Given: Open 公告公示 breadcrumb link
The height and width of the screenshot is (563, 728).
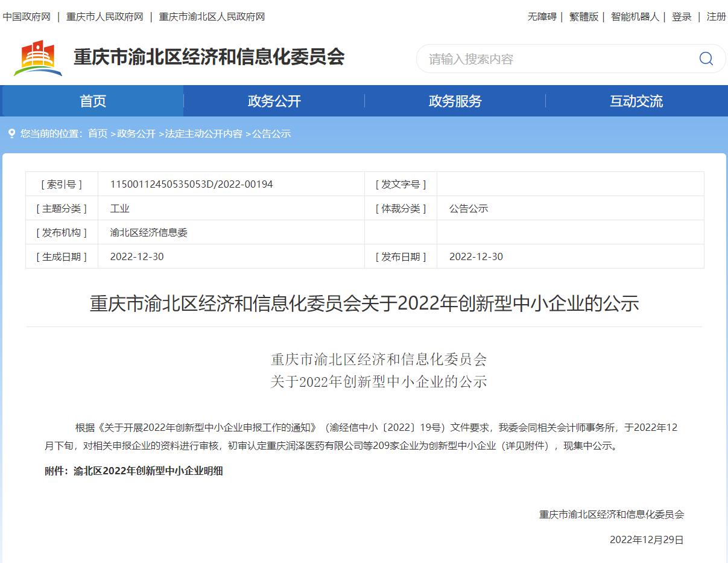Looking at the screenshot, I should pyautogui.click(x=272, y=133).
